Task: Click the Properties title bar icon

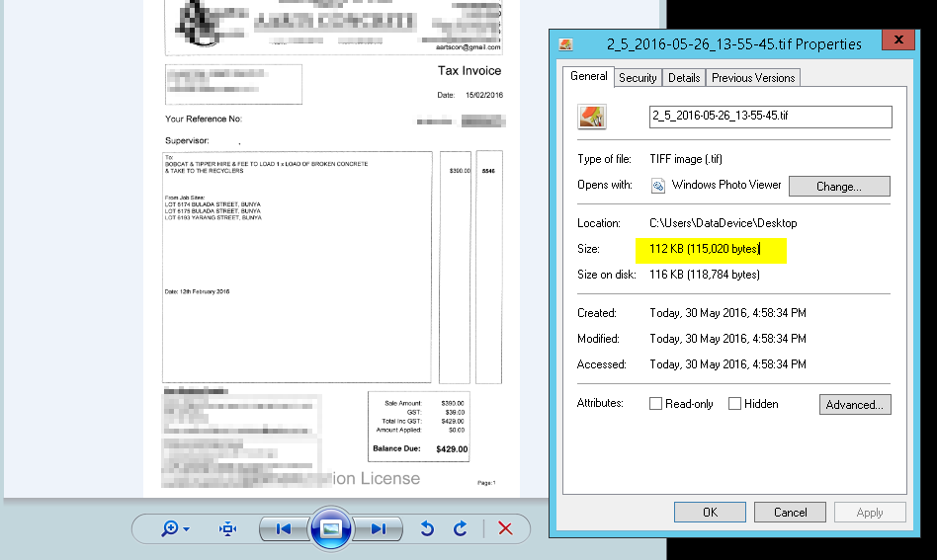Action: tap(565, 44)
